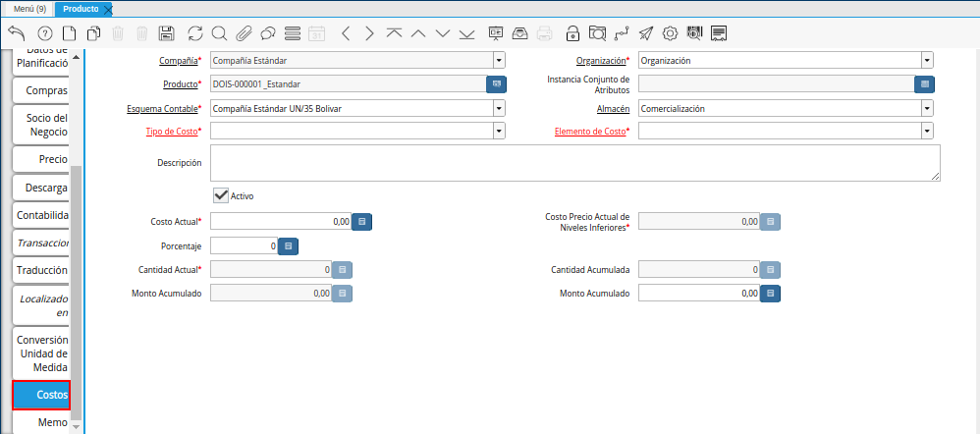
Task: Click the Porcentaje input field
Action: click(x=244, y=245)
